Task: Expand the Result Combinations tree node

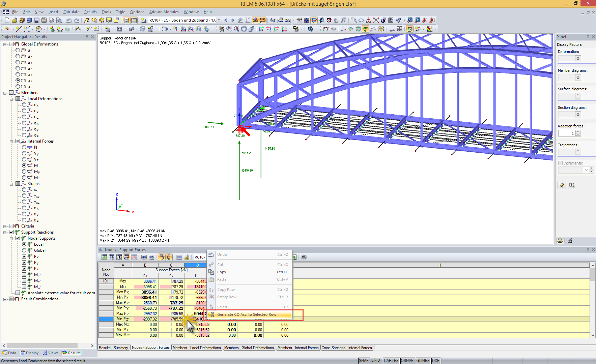Action: tap(5, 299)
